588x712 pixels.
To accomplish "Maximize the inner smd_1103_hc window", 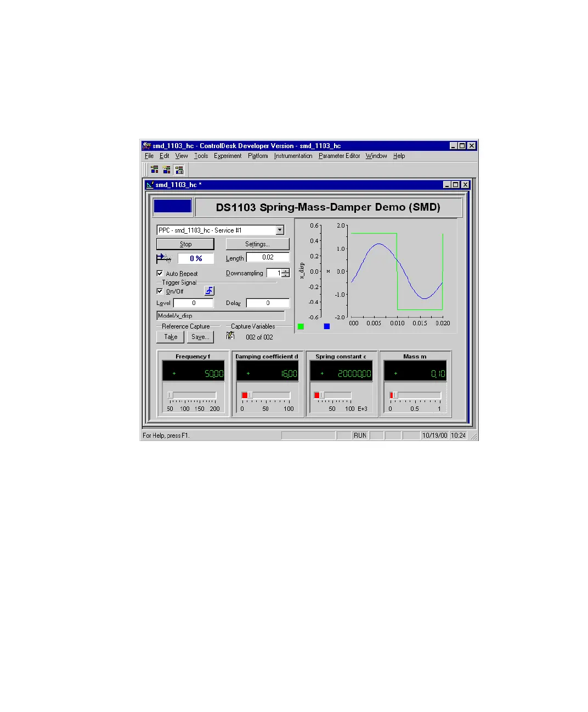I will pyautogui.click(x=455, y=185).
